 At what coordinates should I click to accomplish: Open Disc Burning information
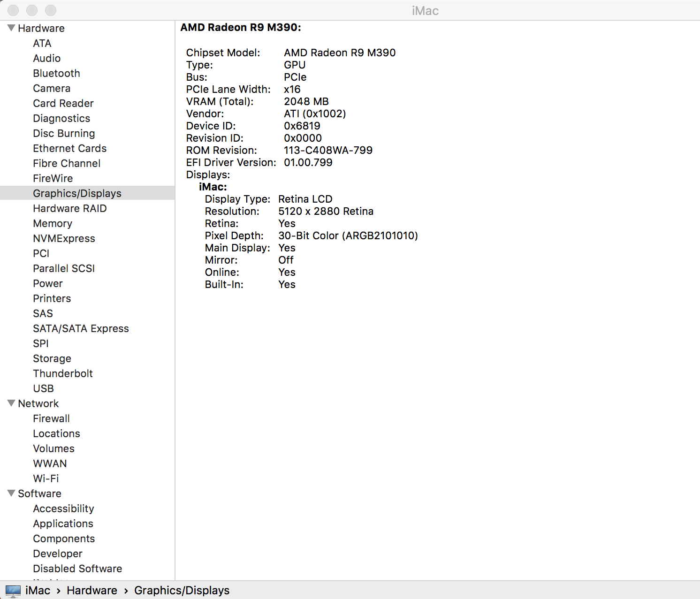pos(64,133)
